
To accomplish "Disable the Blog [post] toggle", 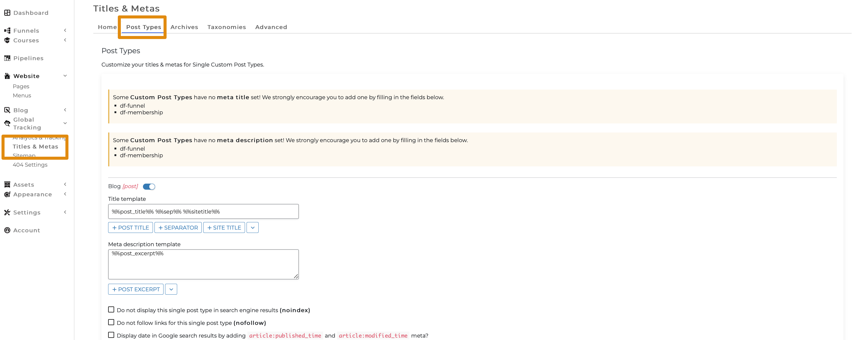I will (x=149, y=187).
